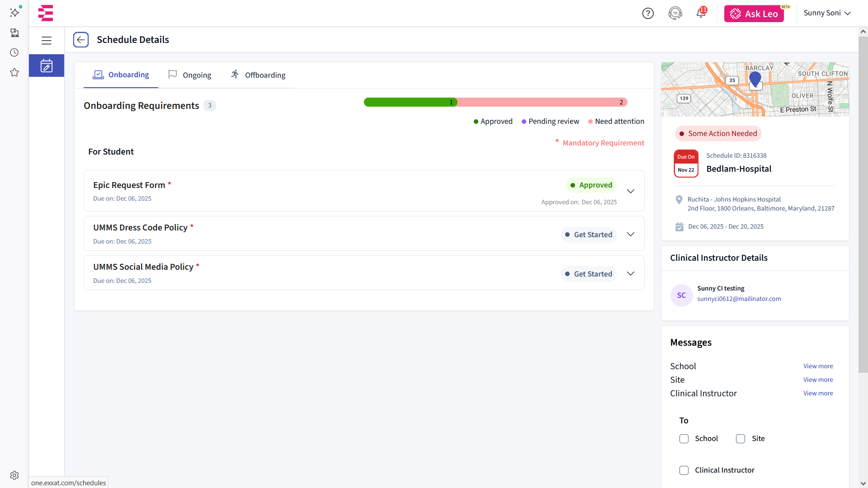
Task: Click View more for School messages
Action: 818,366
